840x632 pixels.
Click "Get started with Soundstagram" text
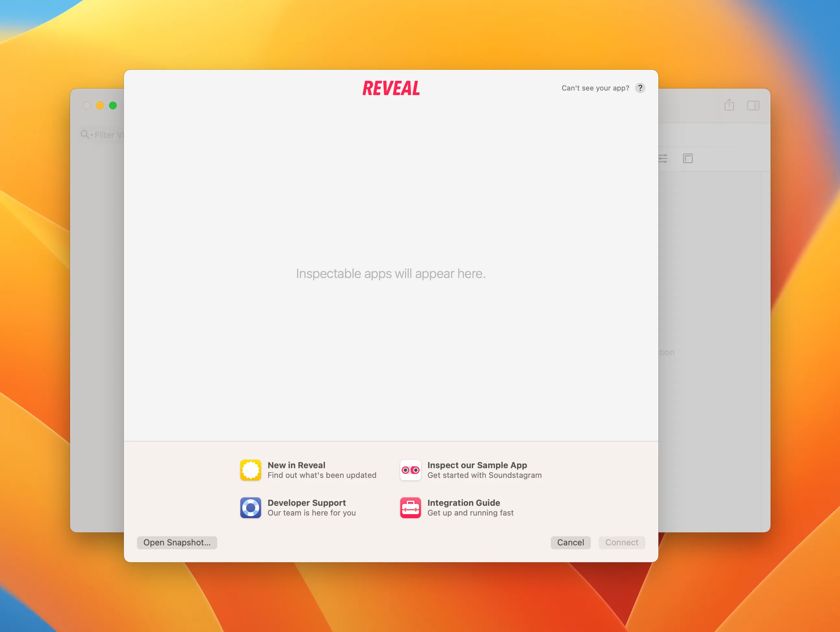click(x=484, y=475)
